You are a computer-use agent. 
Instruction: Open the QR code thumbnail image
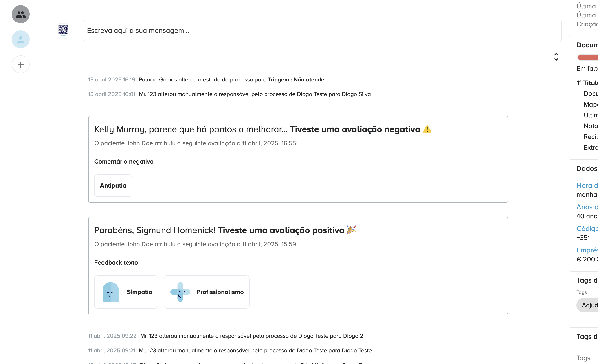(x=63, y=31)
